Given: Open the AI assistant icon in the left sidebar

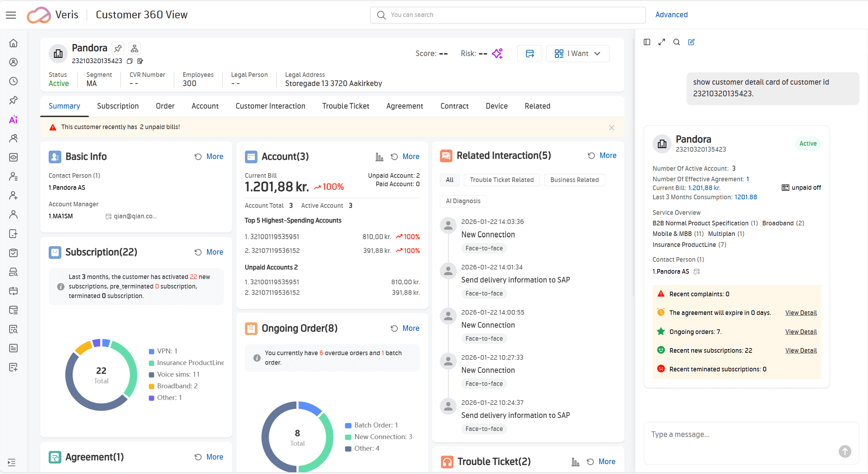Looking at the screenshot, I should tap(13, 120).
